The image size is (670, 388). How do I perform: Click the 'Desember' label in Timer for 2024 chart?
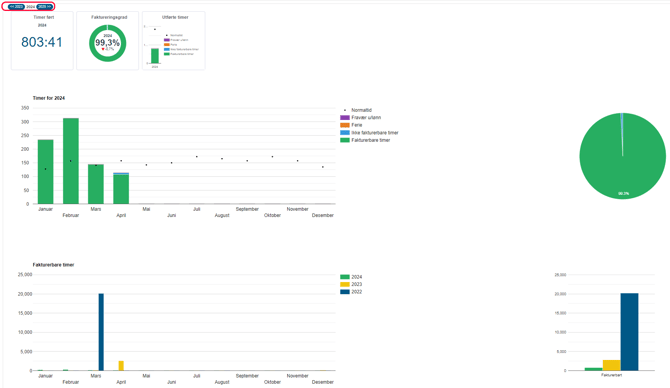(323, 215)
